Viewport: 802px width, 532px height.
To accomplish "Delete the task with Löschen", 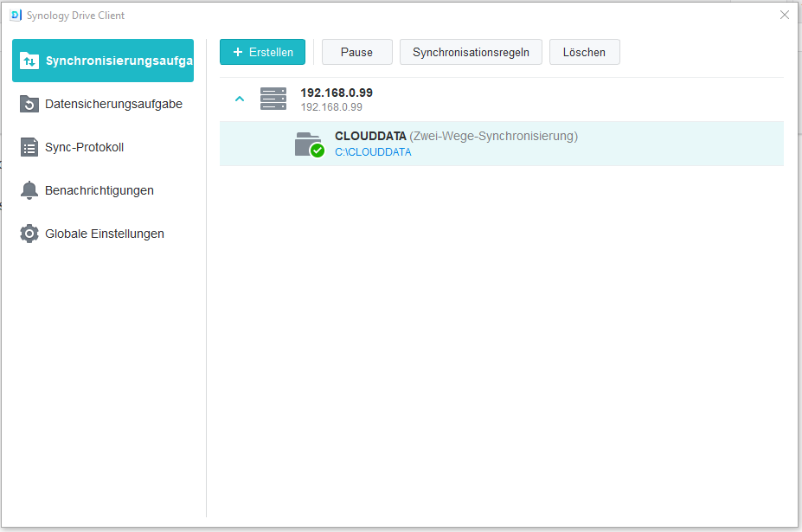I will coord(585,52).
